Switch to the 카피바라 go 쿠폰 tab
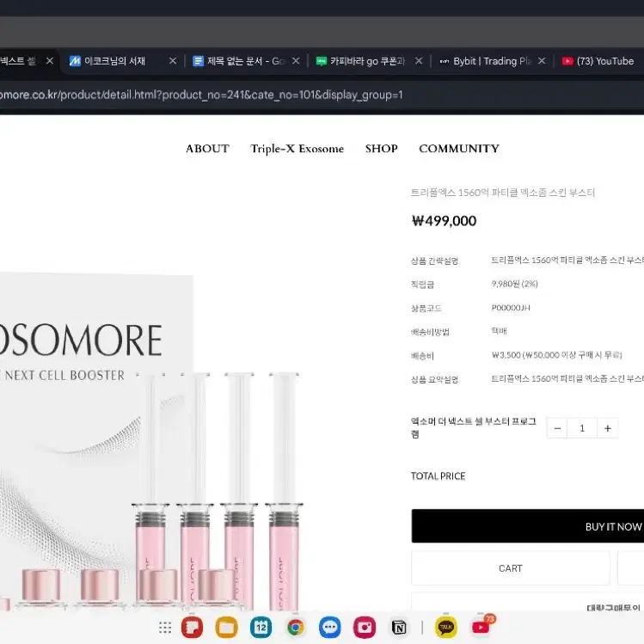644x644 pixels. pyautogui.click(x=361, y=61)
